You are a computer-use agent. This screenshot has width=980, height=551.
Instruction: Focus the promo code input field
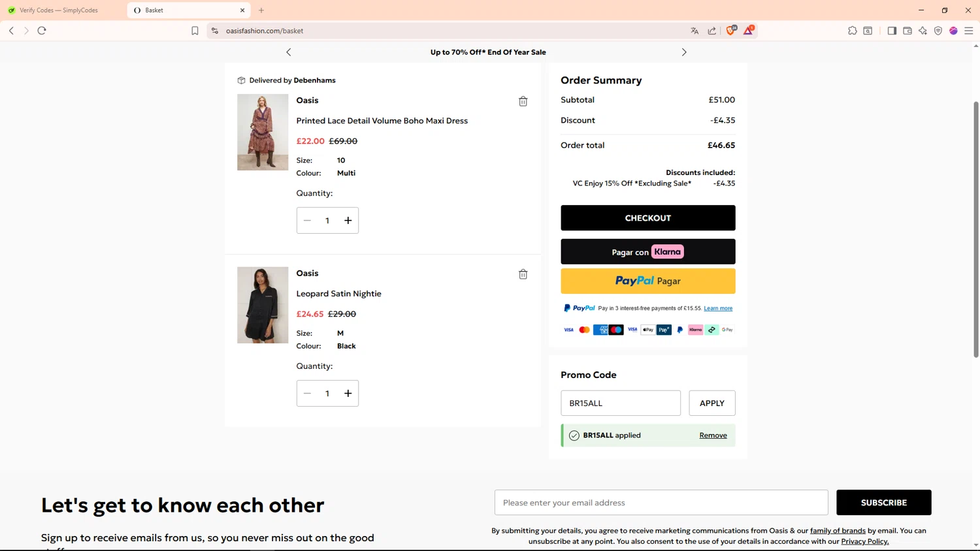[620, 403]
